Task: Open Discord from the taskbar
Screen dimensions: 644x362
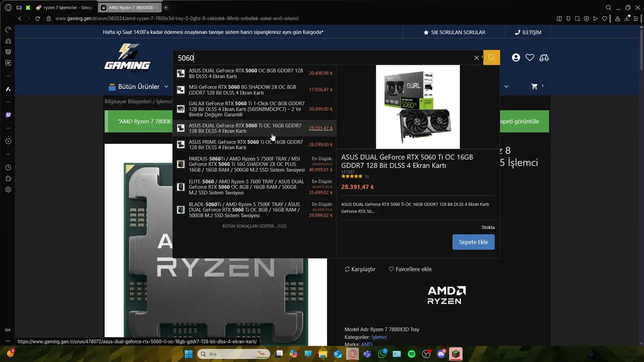Action: [441, 354]
